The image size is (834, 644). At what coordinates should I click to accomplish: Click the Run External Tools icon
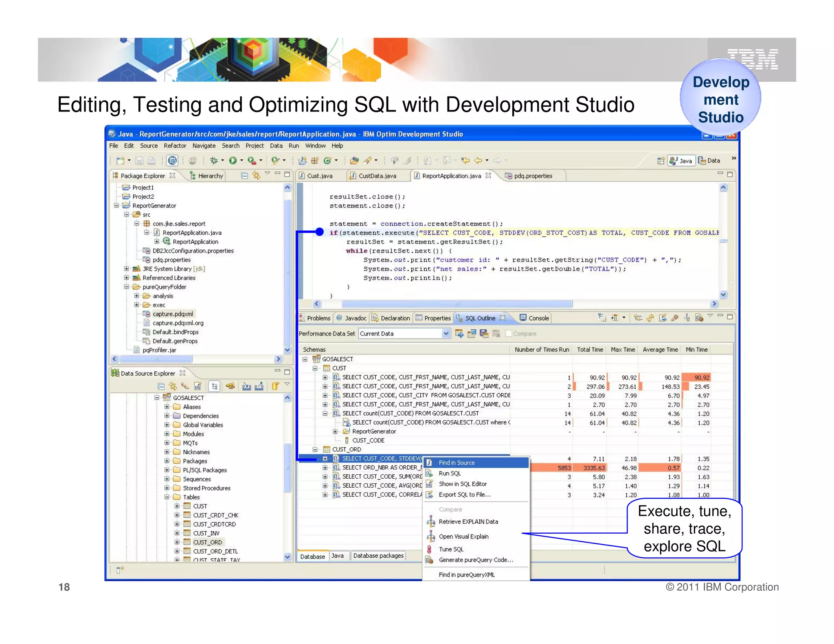click(x=252, y=161)
